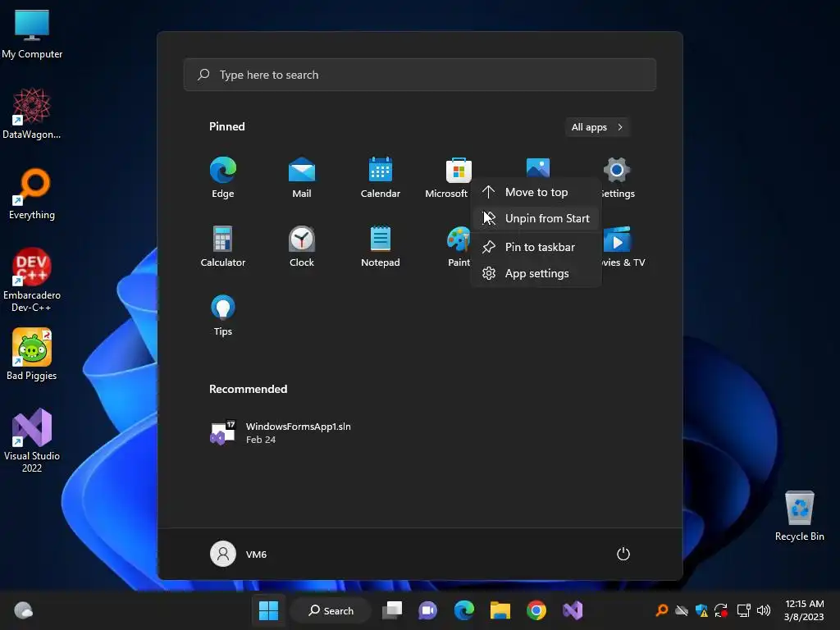
Task: Open the network status tray icon
Action: 743,610
